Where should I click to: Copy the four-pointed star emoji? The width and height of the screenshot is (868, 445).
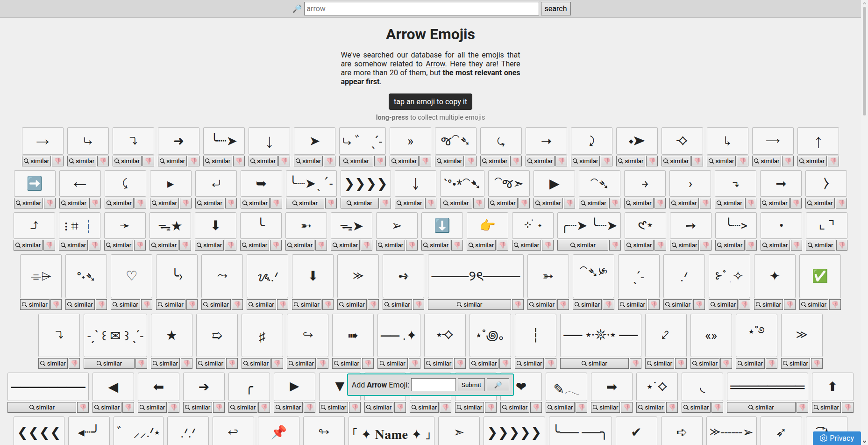(775, 276)
